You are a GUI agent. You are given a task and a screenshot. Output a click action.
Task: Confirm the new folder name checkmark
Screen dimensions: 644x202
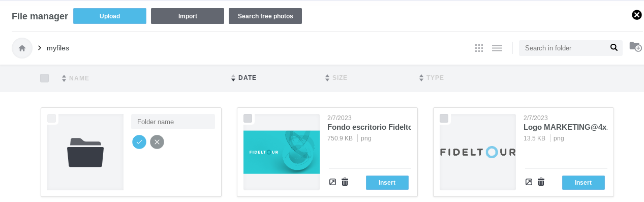pyautogui.click(x=139, y=142)
